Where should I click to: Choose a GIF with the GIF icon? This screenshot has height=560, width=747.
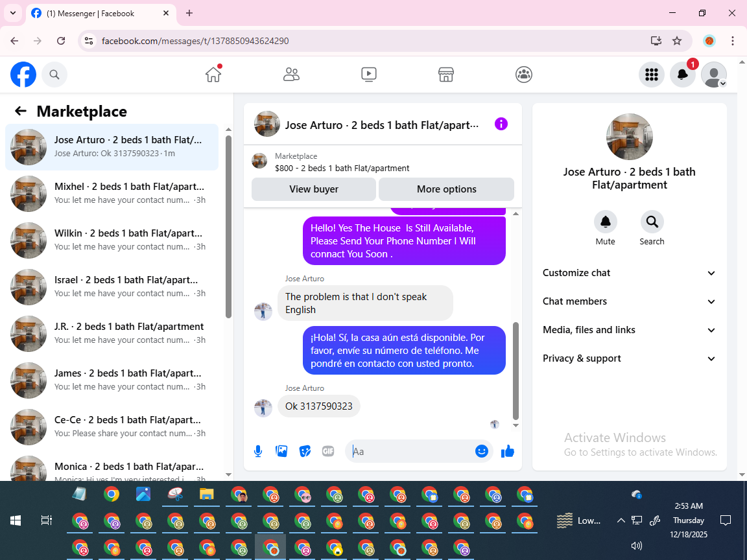328,451
